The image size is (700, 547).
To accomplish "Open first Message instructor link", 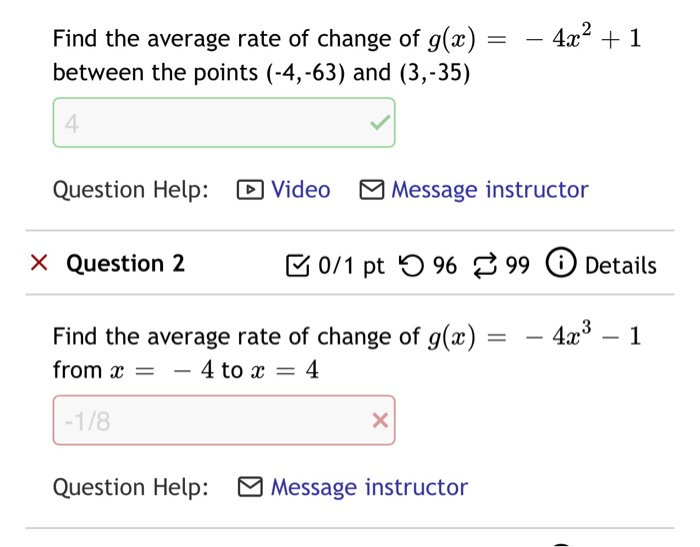I will (489, 190).
